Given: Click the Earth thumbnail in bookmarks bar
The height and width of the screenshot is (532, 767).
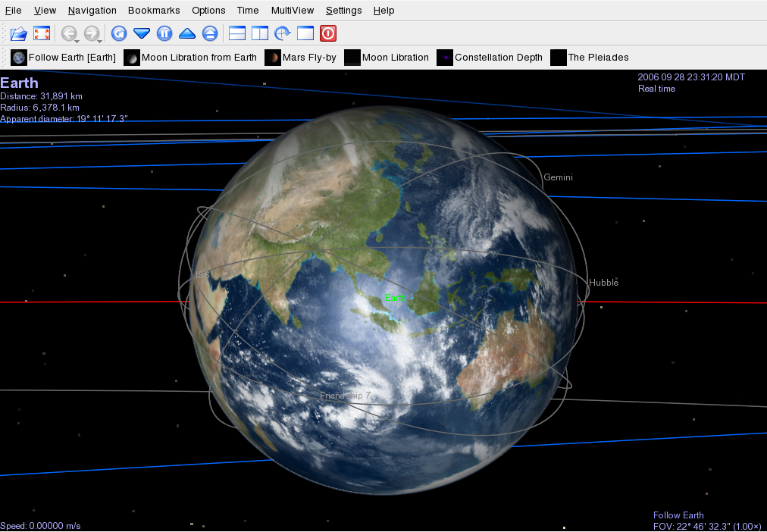Looking at the screenshot, I should coord(19,57).
